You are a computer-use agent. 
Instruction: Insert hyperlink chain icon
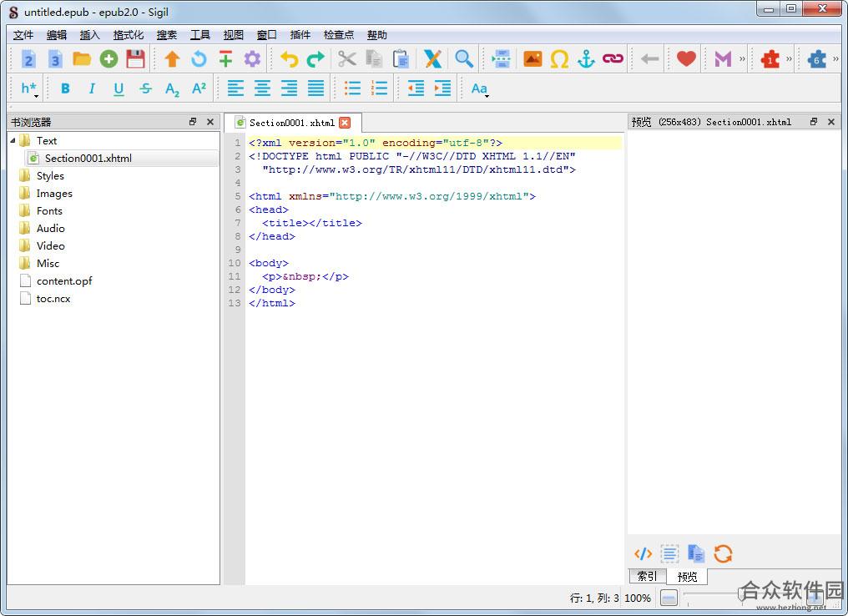(x=613, y=58)
